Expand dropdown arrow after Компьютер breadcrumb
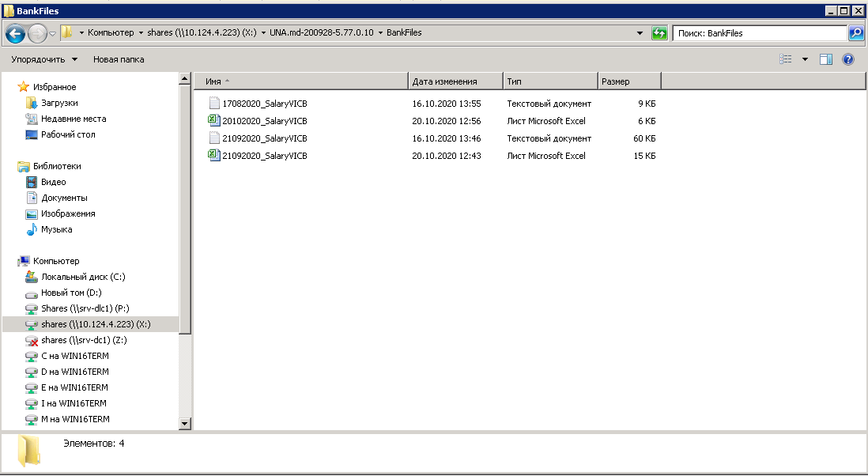This screenshot has height=476, width=868. [x=142, y=32]
